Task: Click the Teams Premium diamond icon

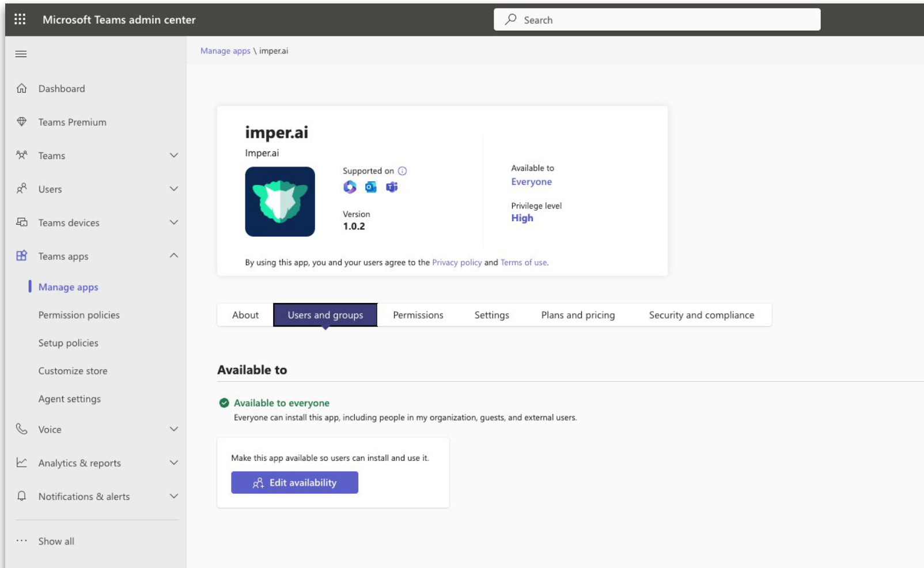Action: [x=22, y=122]
